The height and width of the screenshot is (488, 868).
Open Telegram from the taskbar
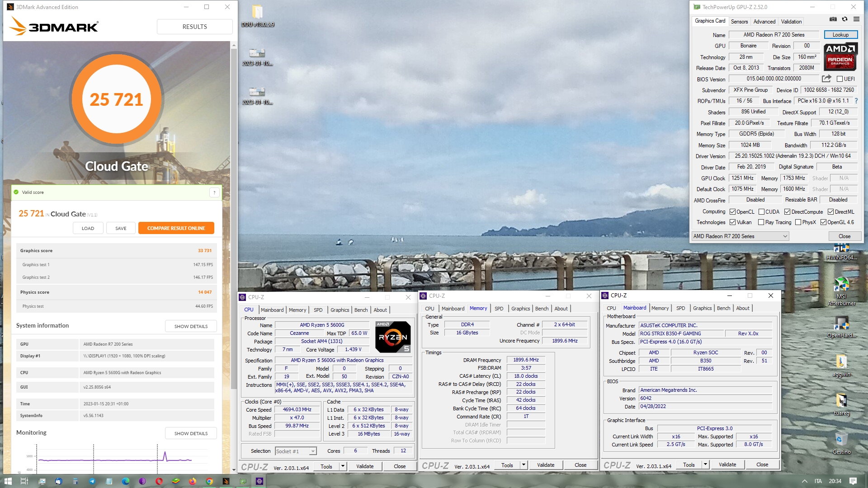(92, 481)
